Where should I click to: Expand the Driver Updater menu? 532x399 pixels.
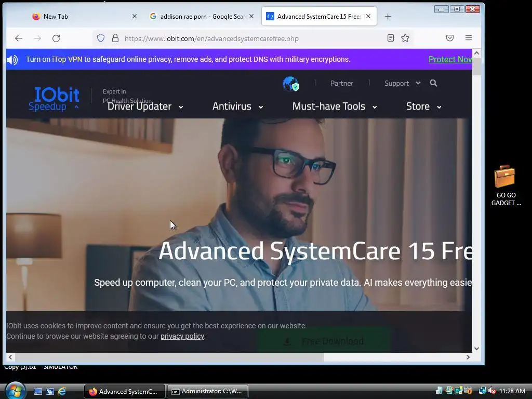(145, 107)
